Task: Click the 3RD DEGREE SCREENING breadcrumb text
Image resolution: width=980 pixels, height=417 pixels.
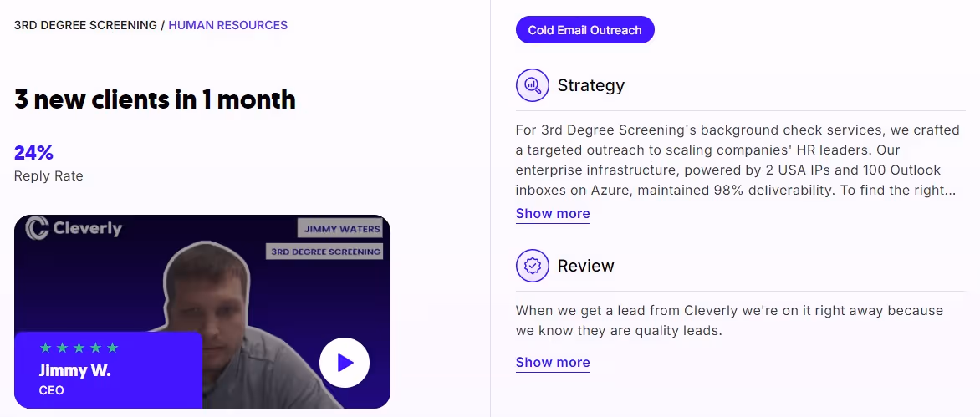Action: tap(85, 26)
